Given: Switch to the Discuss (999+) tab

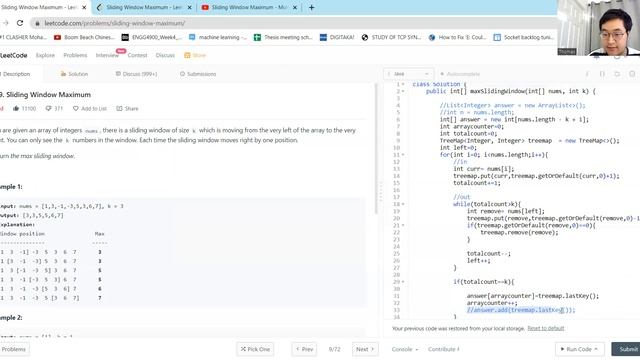Looking at the screenshot, I should (136, 74).
